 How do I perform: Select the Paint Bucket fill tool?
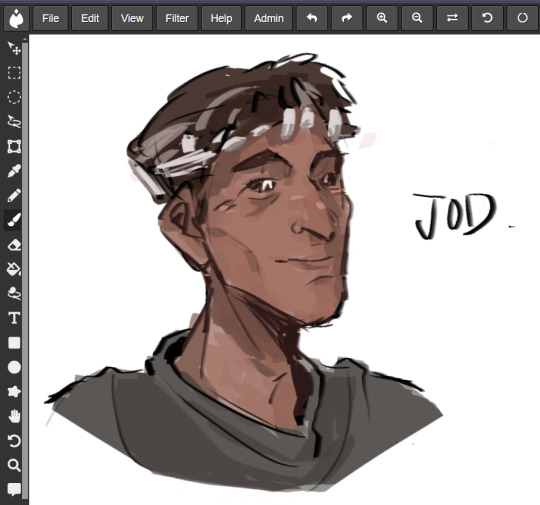(14, 269)
